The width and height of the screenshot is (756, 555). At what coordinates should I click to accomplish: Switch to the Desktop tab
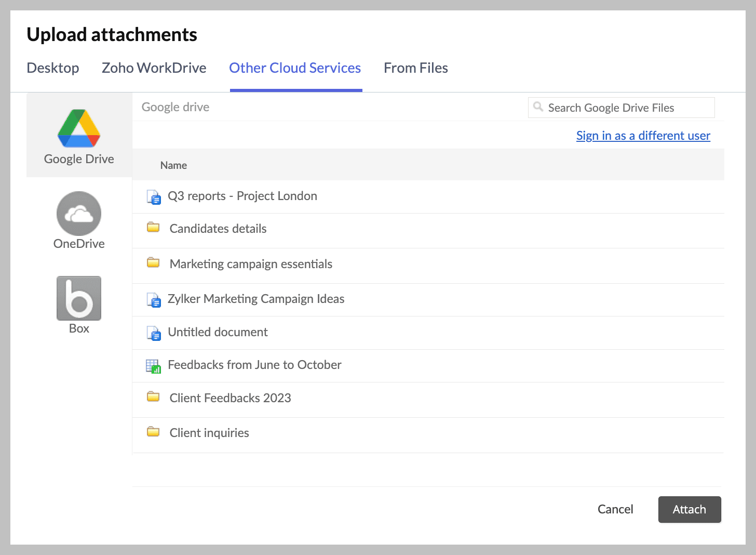pyautogui.click(x=53, y=68)
